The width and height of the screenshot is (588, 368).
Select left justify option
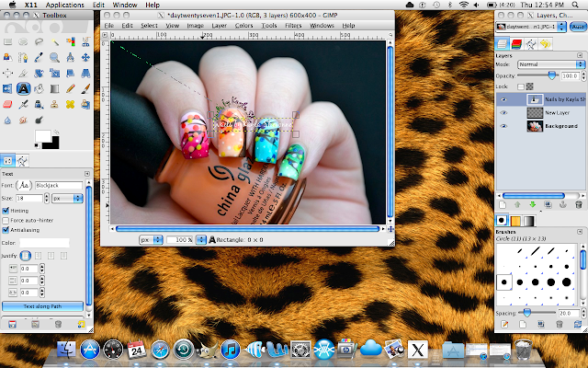(25, 256)
